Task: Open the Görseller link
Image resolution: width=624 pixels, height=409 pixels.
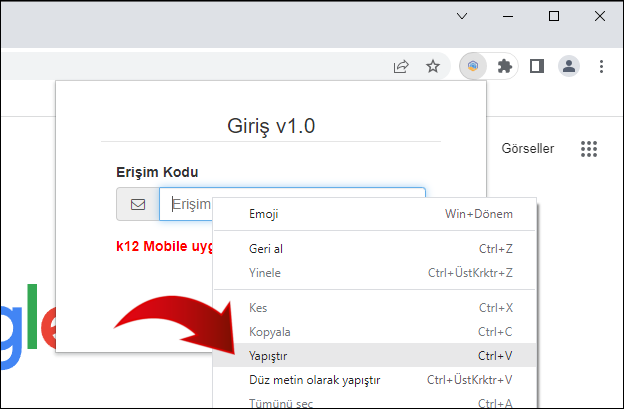Action: point(527,149)
